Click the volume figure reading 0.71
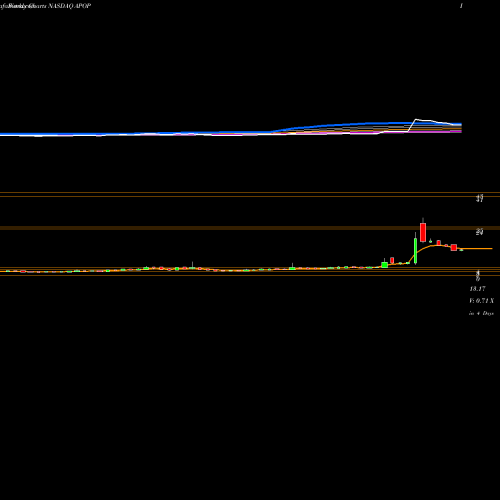This screenshot has height=500, width=500. (x=482, y=301)
